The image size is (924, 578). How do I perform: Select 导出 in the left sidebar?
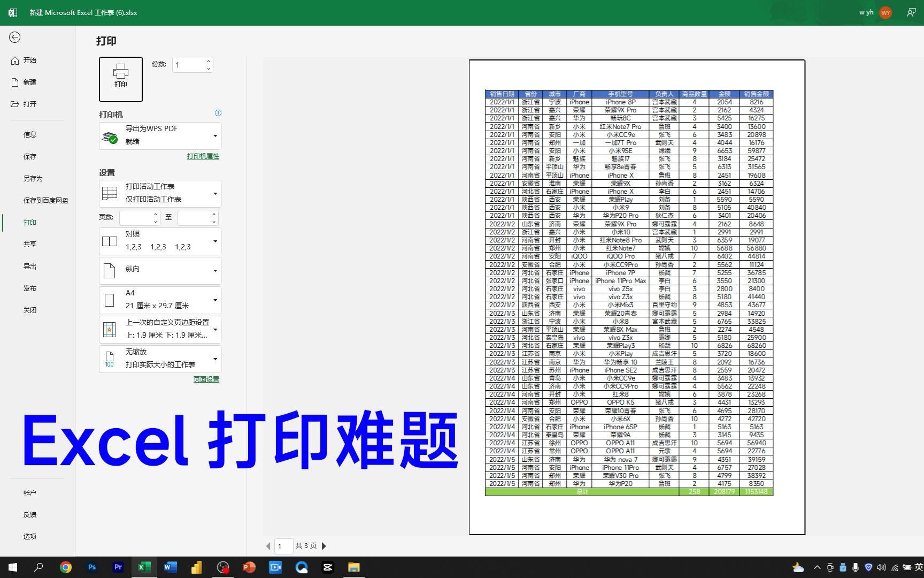[30, 266]
